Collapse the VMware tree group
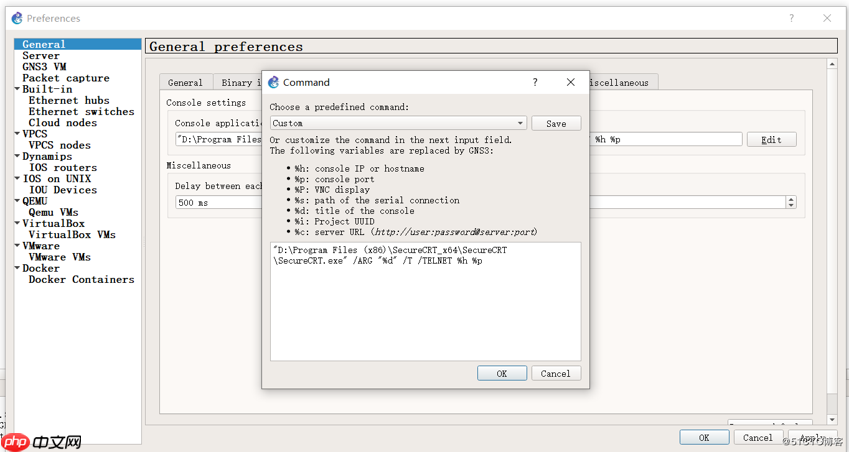The height and width of the screenshot is (452, 849). (x=17, y=246)
